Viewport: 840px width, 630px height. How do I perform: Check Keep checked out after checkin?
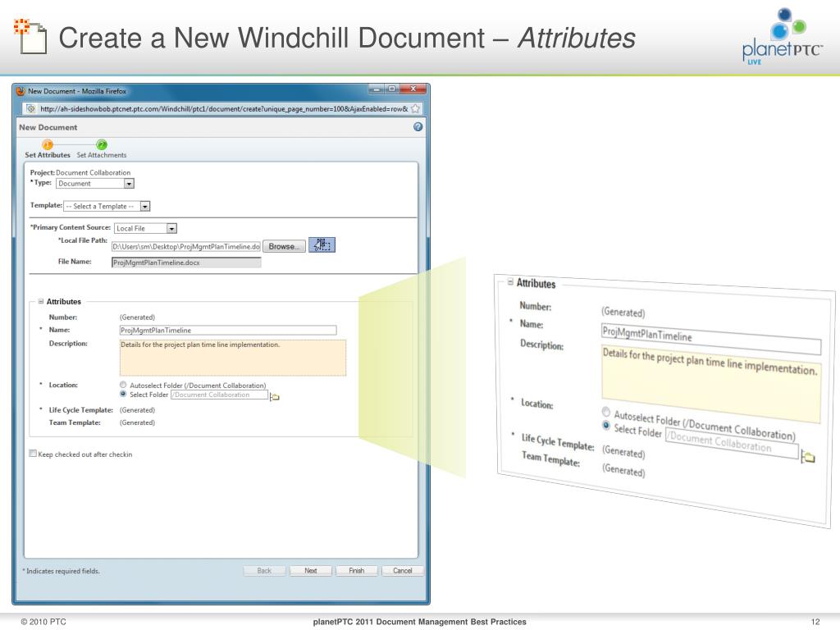coord(33,454)
